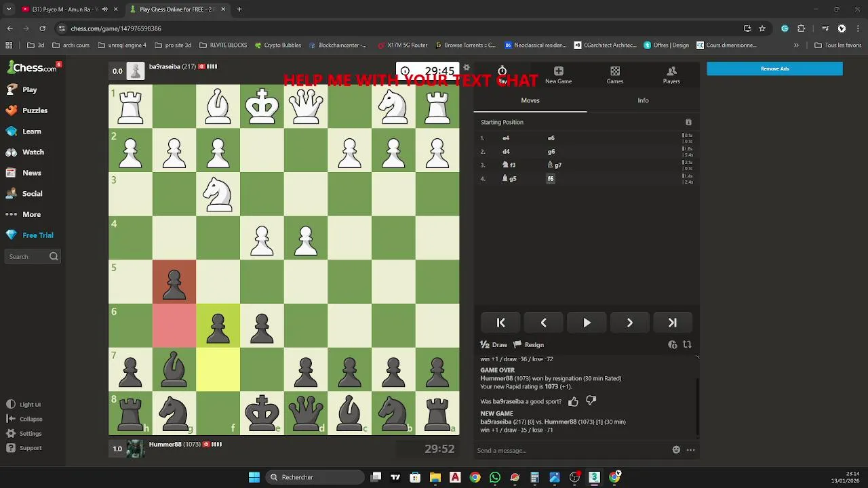Select bishop g7 move
868x488 pixels.
click(555, 165)
